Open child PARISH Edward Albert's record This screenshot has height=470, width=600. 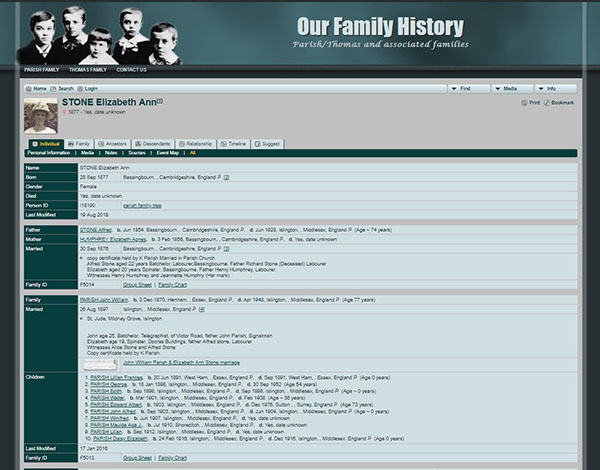pyautogui.click(x=116, y=405)
